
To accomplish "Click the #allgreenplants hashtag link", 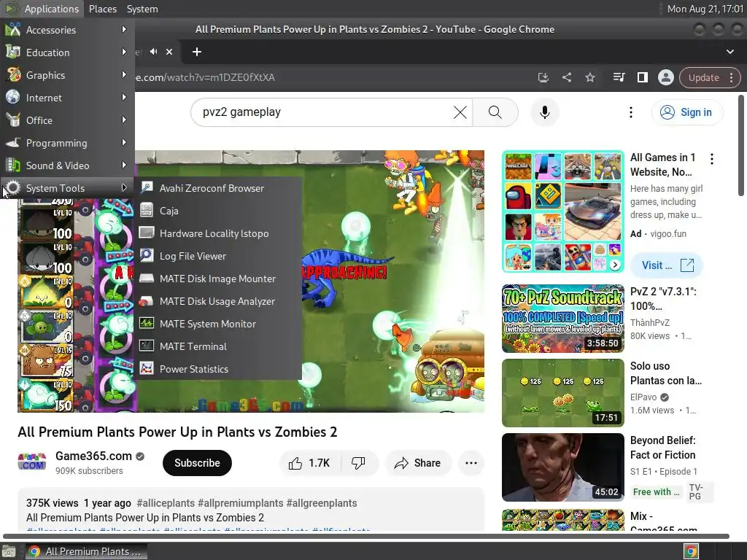I will coord(322,503).
